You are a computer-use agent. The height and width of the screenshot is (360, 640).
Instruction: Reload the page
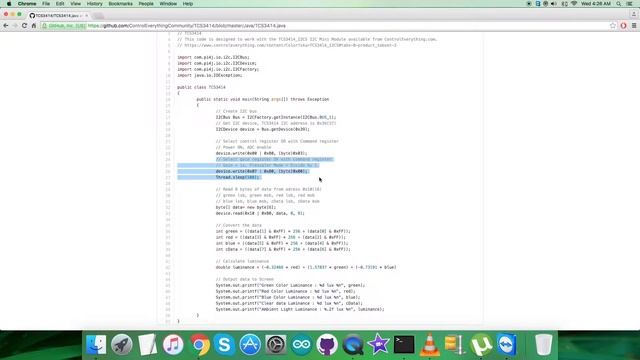tap(24, 26)
